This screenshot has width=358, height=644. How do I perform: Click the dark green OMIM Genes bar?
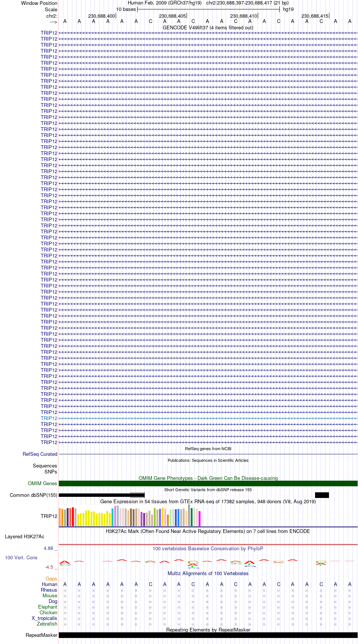tap(208, 483)
